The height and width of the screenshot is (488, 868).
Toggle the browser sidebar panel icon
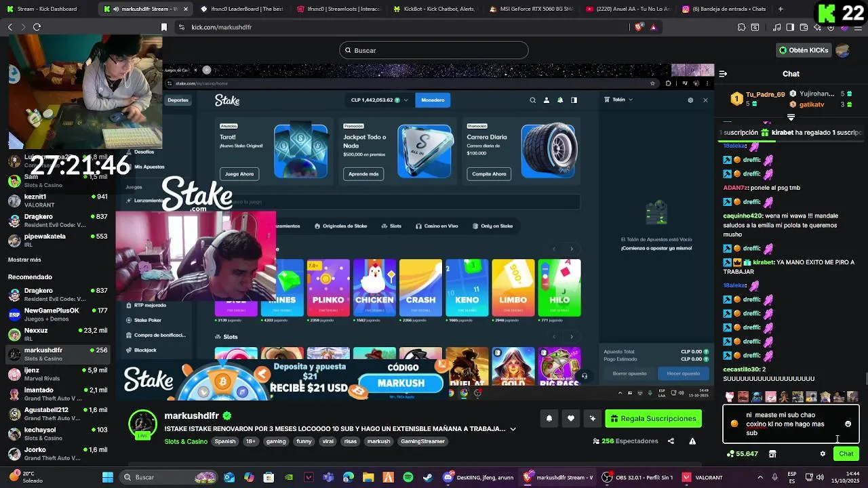pyautogui.click(x=790, y=27)
